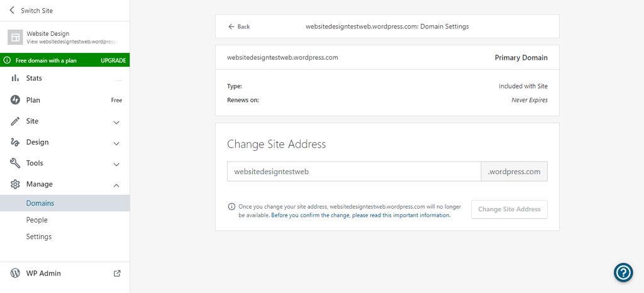Click the Type: label
The width and height of the screenshot is (644, 293).
[x=235, y=86]
